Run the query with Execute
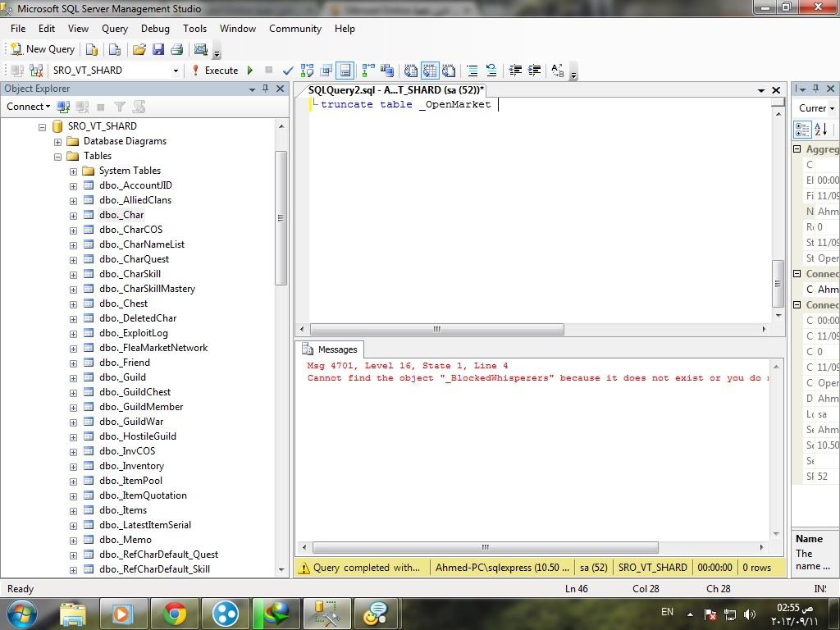Image resolution: width=840 pixels, height=630 pixels. [x=215, y=71]
